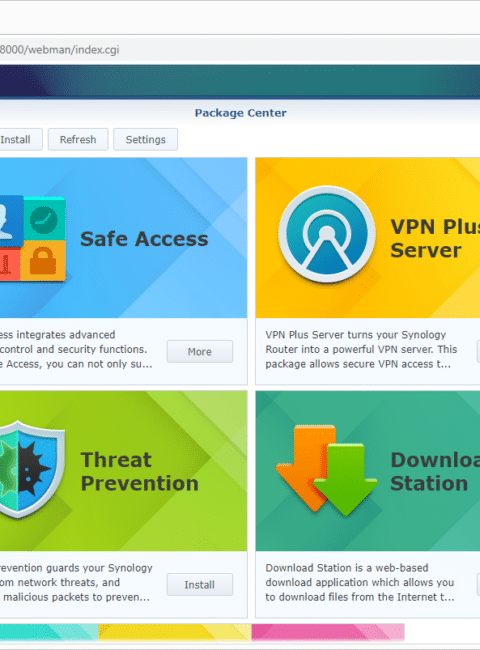The height and width of the screenshot is (650, 480).
Task: Click the Safe Access description text
Action: click(76, 349)
